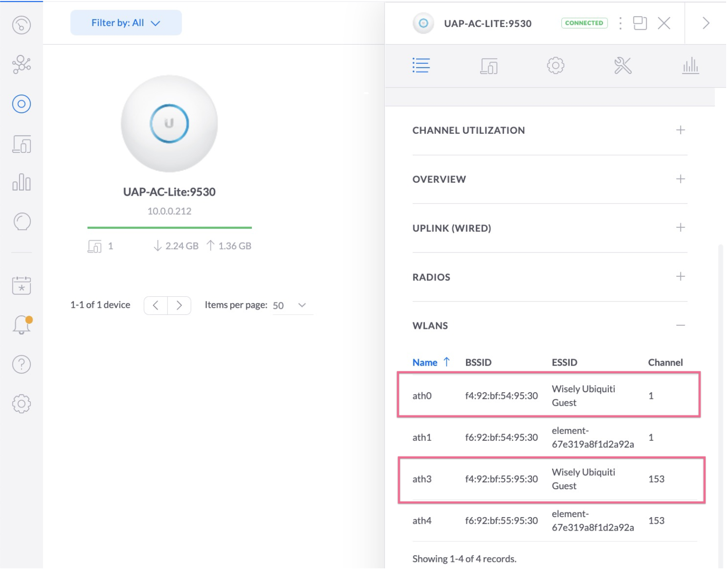Open the Statistics bar chart sidebar icon
This screenshot has height=573, width=728.
click(x=21, y=183)
